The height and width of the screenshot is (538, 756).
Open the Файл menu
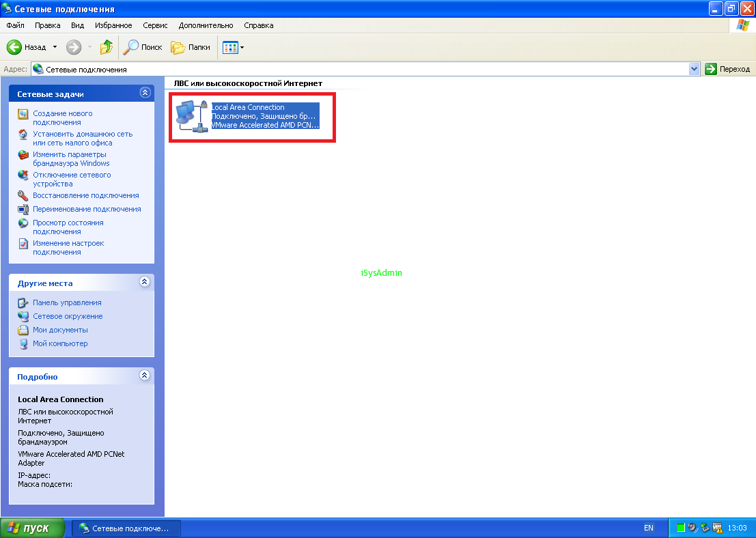point(16,25)
